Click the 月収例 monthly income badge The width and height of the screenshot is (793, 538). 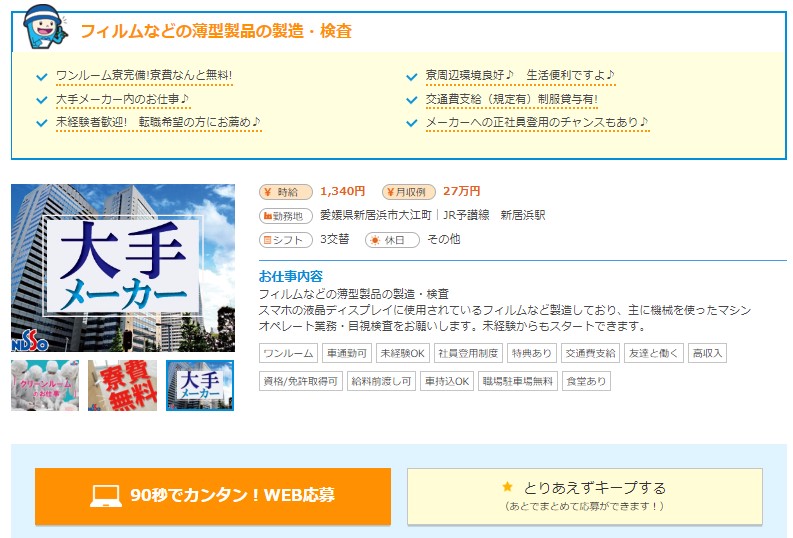(x=408, y=191)
